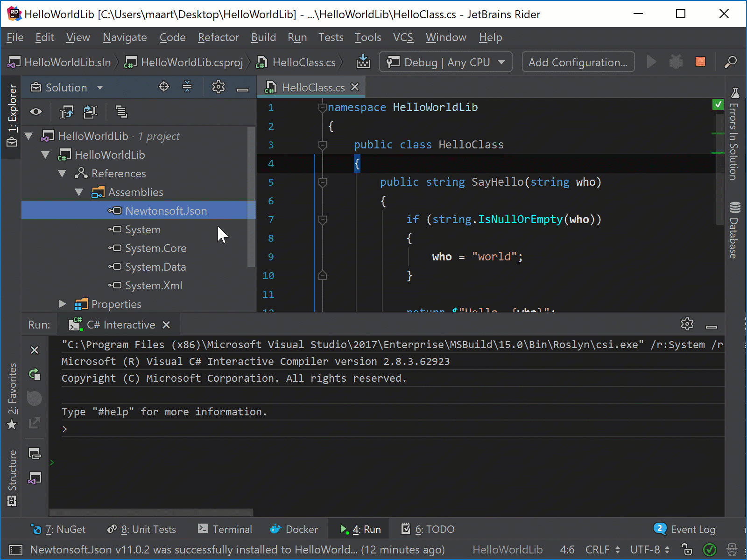Click the Search Everywhere magnifier icon
This screenshot has width=747, height=560.
(730, 62)
